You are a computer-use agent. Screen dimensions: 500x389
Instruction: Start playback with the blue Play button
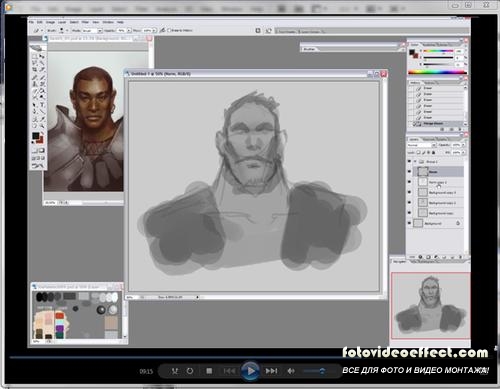click(x=250, y=371)
